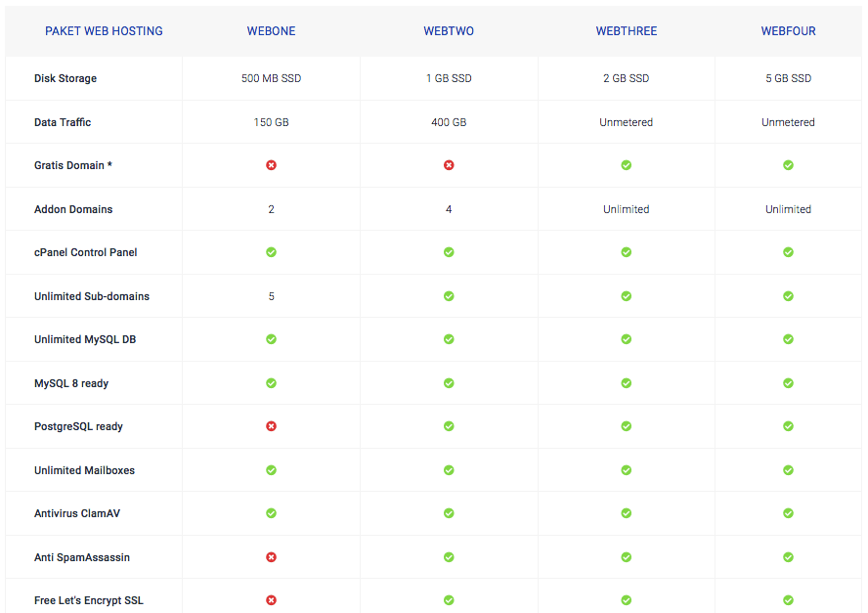Toggle the WEBTHREE Unlimited MySQL DB check
The width and height of the screenshot is (868, 613).
click(x=626, y=339)
